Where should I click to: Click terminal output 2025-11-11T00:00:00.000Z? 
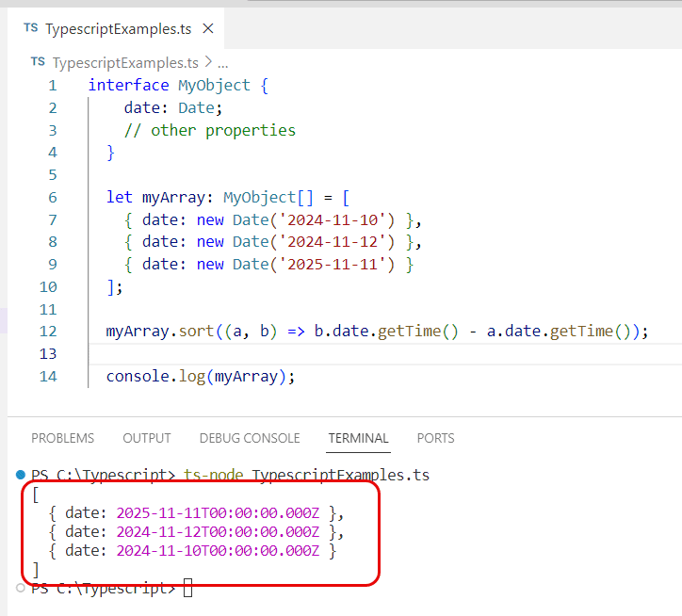pos(218,513)
